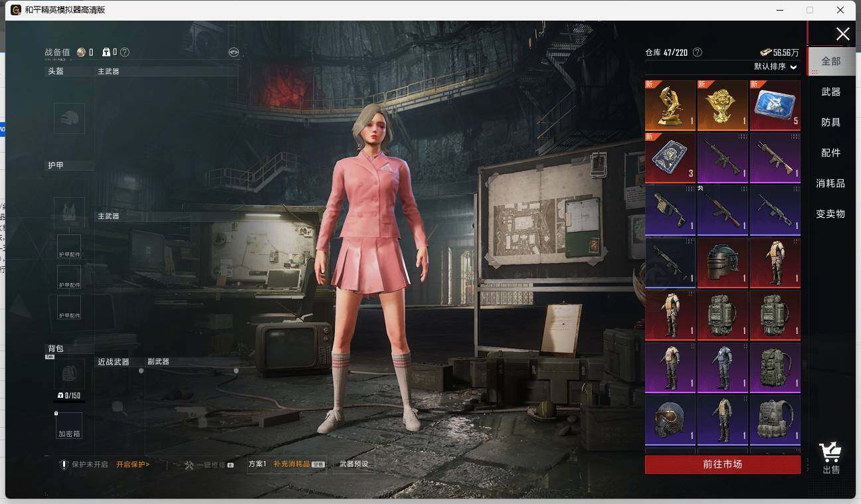861x504 pixels.
Task: Click the 副武器 slot label
Action: point(159,362)
